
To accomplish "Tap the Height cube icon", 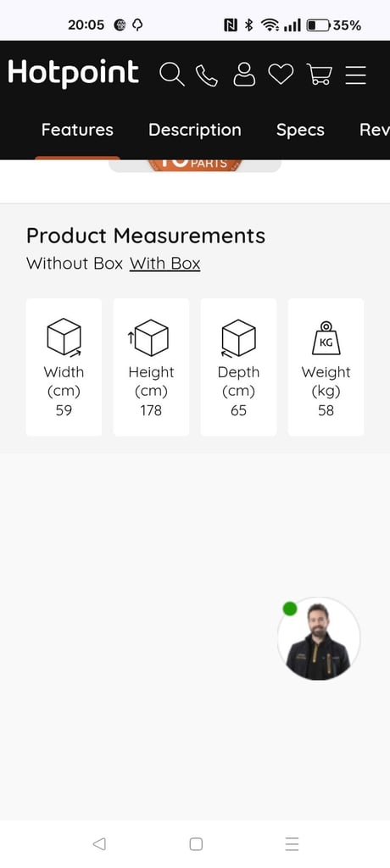I will click(148, 337).
